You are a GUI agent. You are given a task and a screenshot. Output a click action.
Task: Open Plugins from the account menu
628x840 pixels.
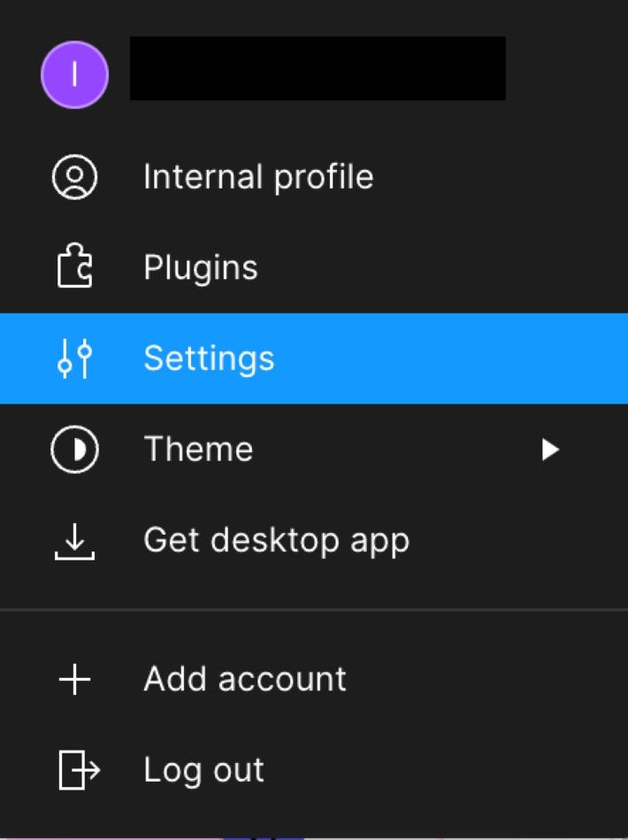201,267
